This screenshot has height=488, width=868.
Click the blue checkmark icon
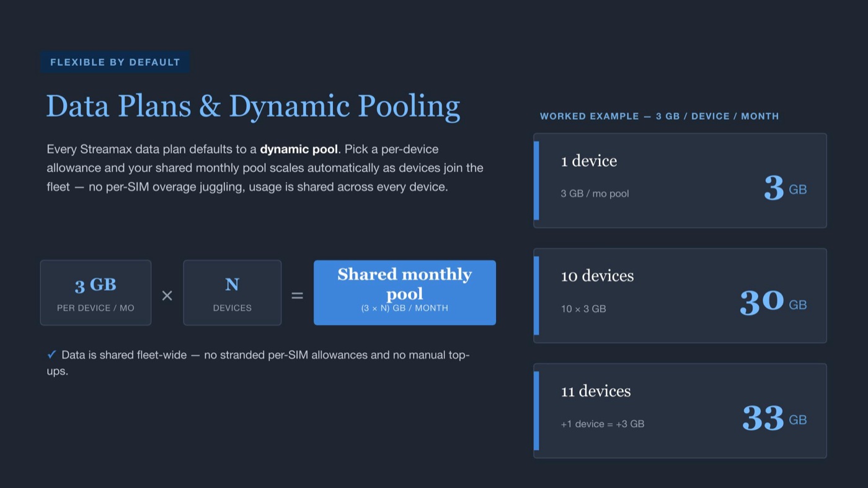tap(52, 355)
